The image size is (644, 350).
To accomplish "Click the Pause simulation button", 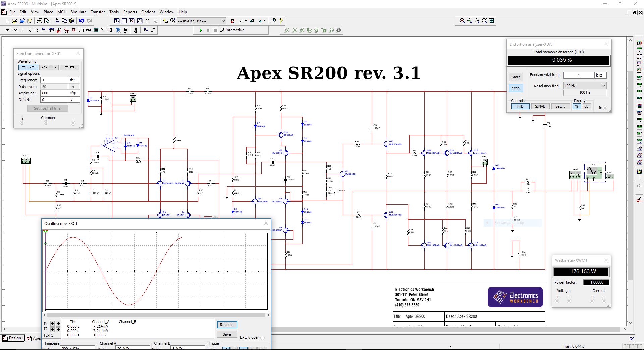I will [208, 30].
